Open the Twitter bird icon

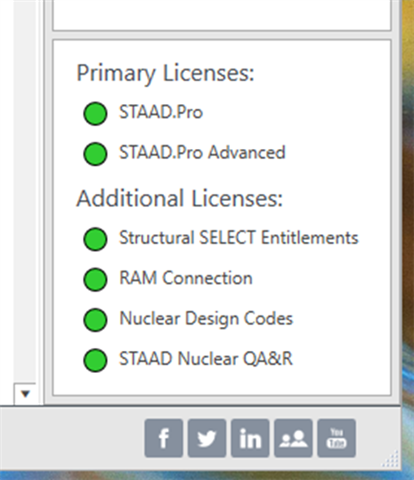pyautogui.click(x=207, y=438)
